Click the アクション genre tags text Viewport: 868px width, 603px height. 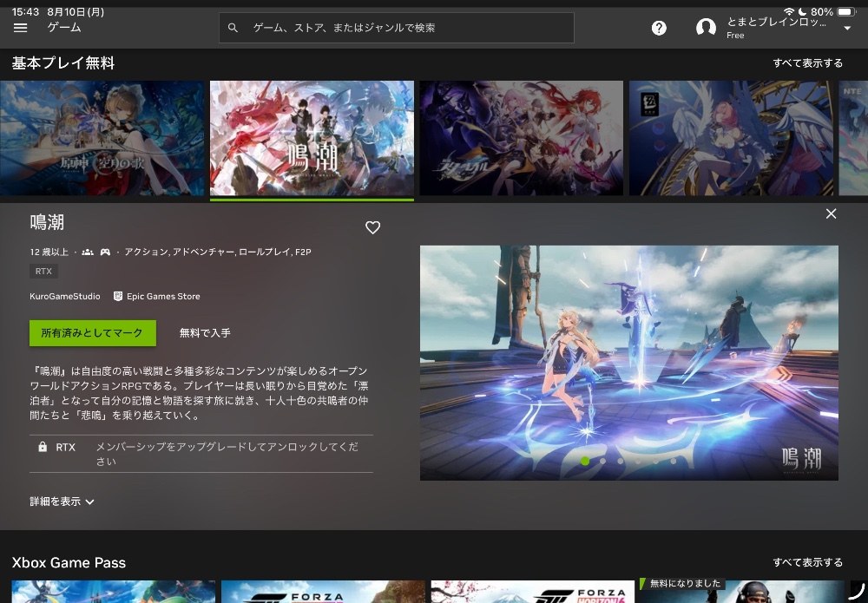pos(218,252)
